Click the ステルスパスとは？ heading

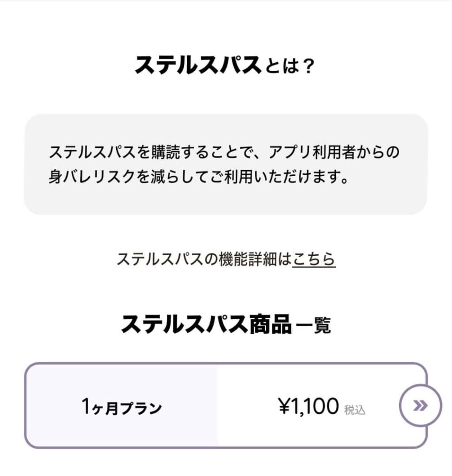225,67
